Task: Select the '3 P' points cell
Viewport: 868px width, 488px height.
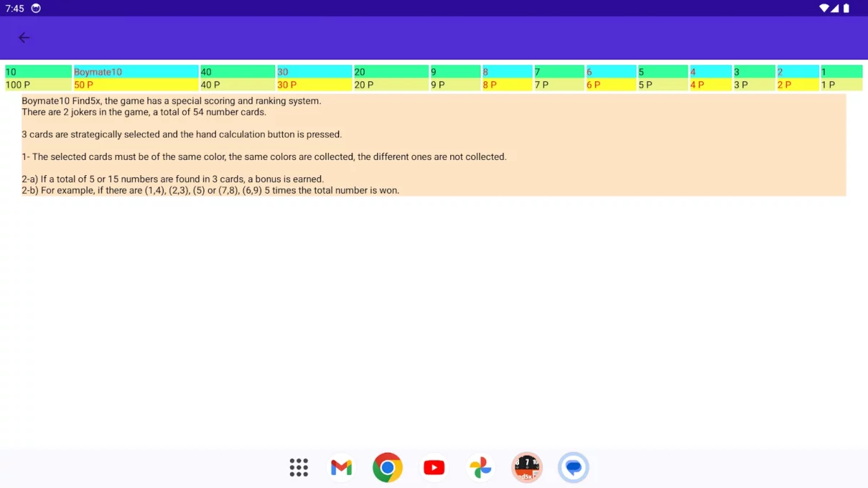Action: point(754,85)
